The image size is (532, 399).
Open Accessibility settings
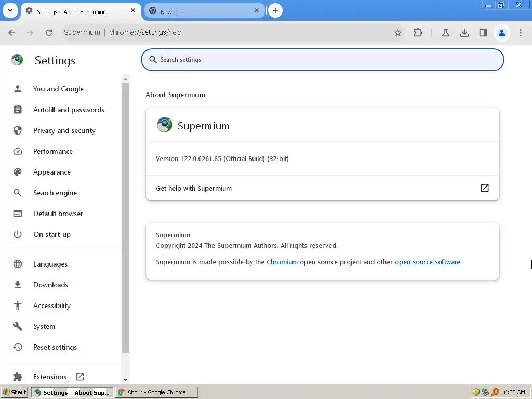(52, 305)
